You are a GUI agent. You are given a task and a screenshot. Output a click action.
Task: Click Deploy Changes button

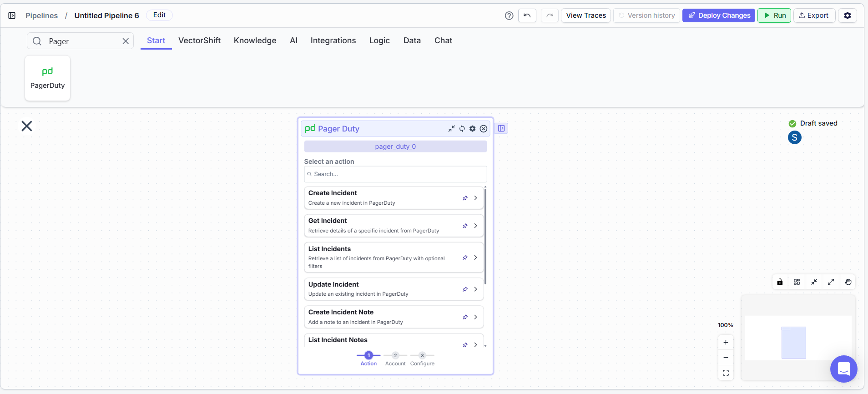click(719, 15)
